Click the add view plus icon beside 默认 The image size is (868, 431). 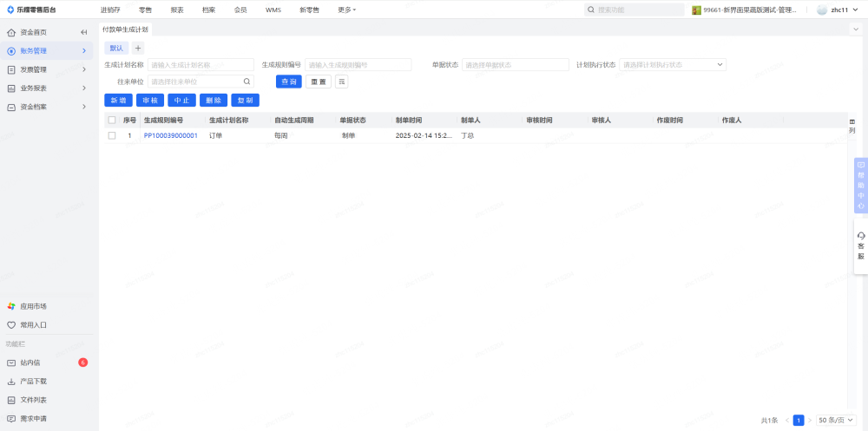click(137, 48)
